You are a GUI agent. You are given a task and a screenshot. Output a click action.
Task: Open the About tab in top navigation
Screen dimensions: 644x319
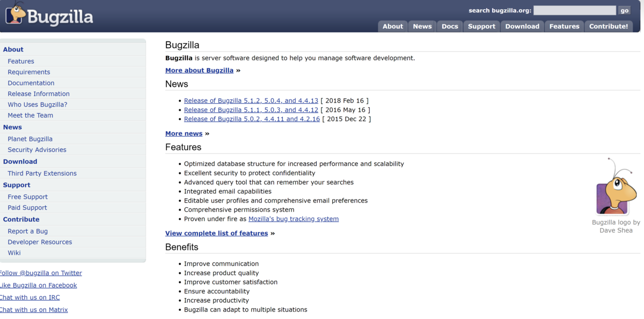pos(393,26)
